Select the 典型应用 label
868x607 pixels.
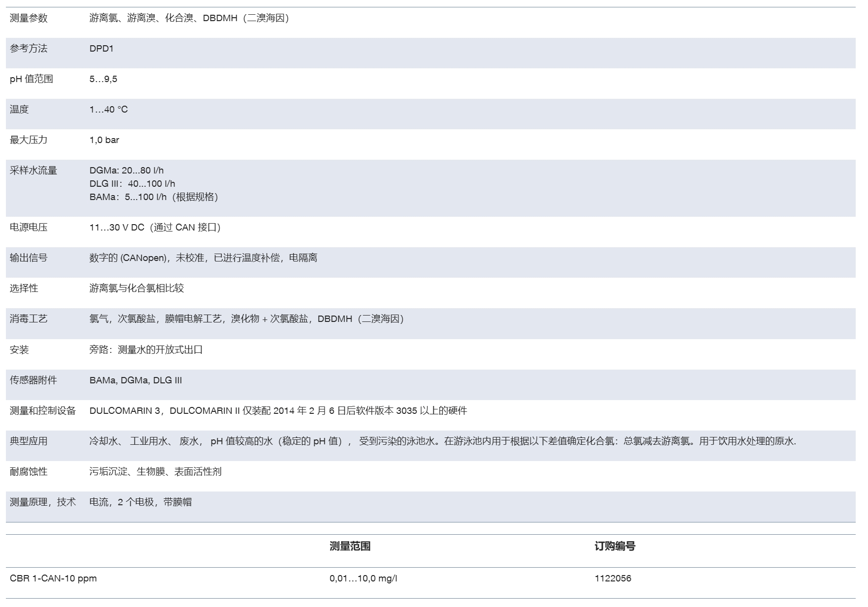coord(29,441)
